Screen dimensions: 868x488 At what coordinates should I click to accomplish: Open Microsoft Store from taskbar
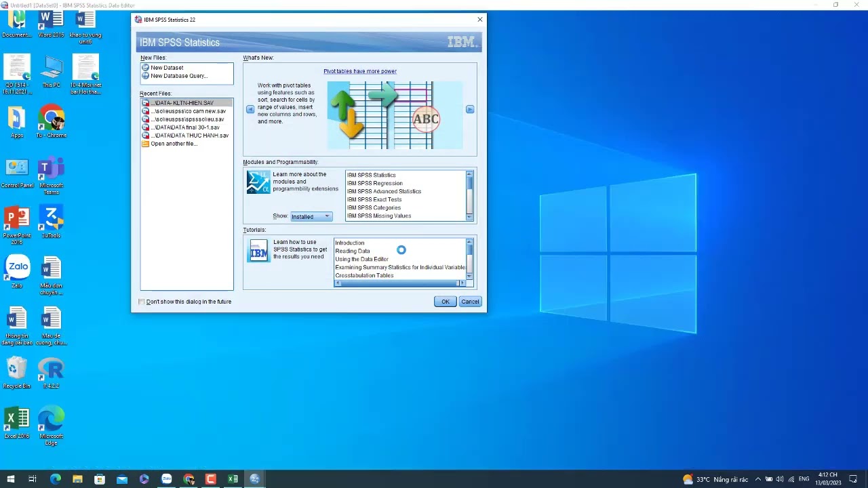100,479
